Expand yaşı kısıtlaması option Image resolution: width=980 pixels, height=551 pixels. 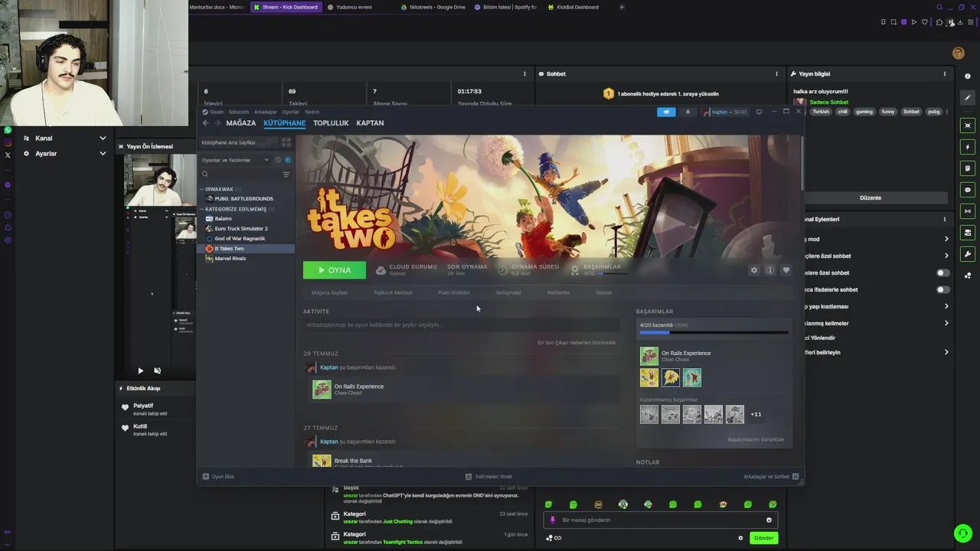(946, 307)
